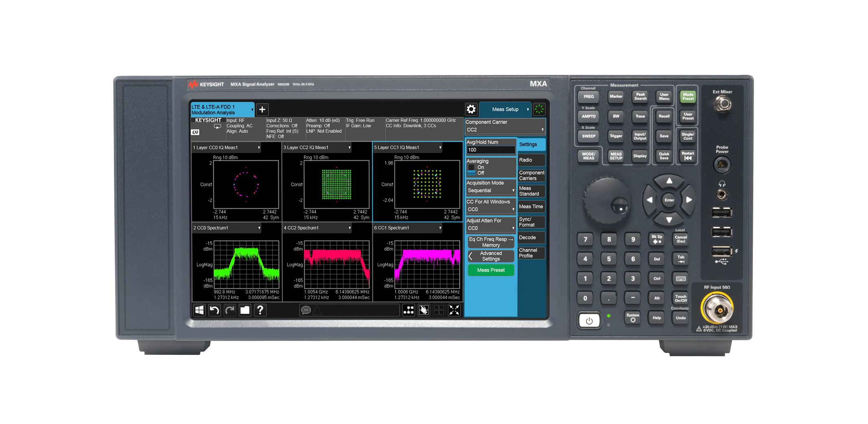Open Advanced Settings
The width and height of the screenshot is (868, 424).
click(x=491, y=256)
